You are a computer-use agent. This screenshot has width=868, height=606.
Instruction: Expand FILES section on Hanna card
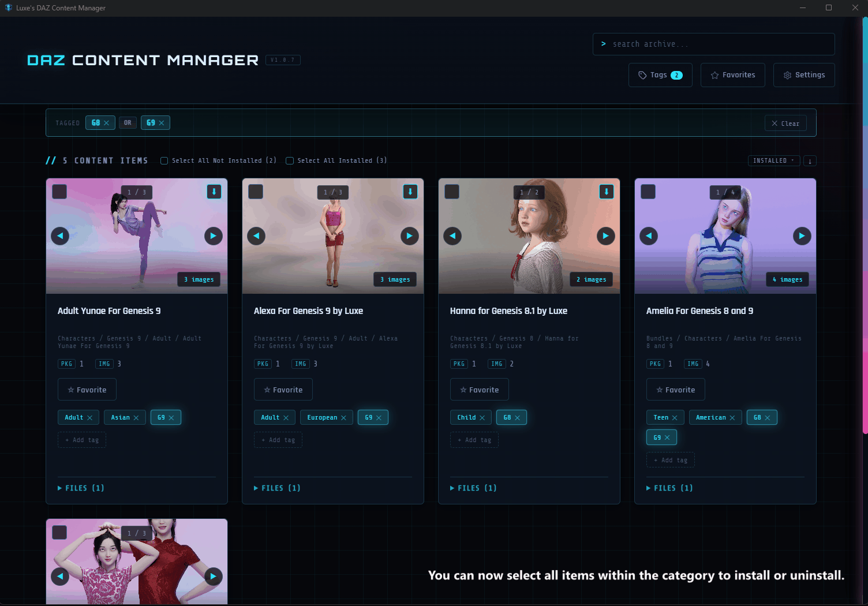coord(474,488)
